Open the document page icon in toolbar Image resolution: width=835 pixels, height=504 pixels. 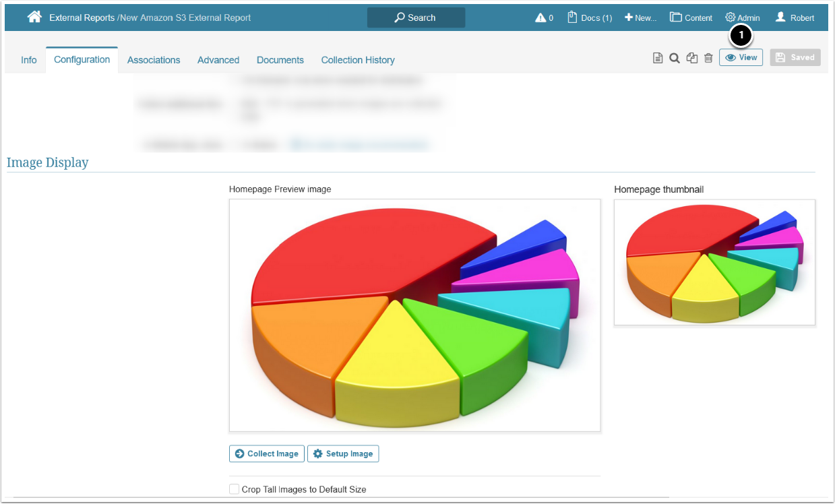(658, 58)
